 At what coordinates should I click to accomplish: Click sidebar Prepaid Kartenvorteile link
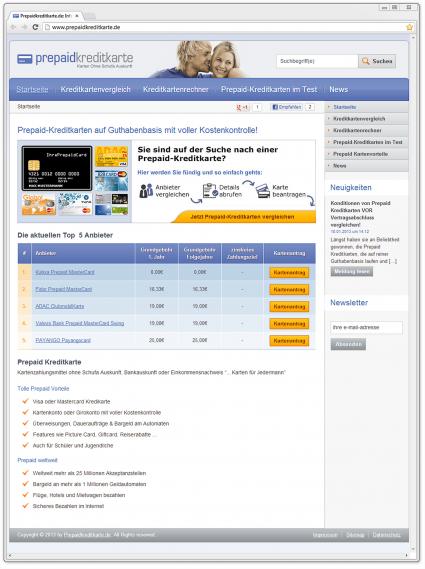360,154
